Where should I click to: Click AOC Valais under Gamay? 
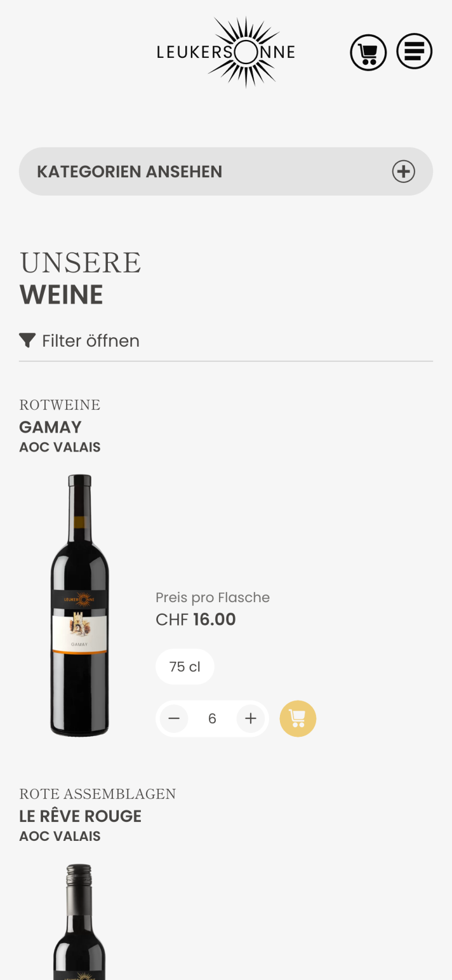pyautogui.click(x=60, y=447)
